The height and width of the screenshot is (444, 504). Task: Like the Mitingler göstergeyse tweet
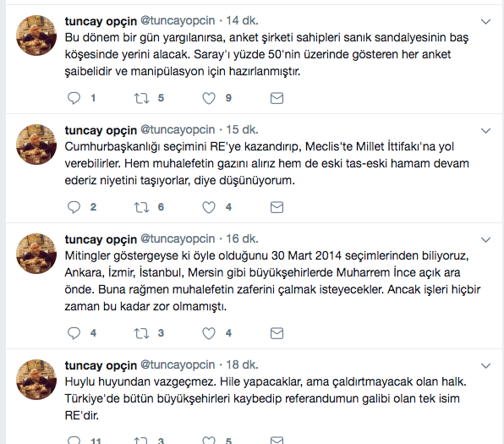tap(209, 333)
